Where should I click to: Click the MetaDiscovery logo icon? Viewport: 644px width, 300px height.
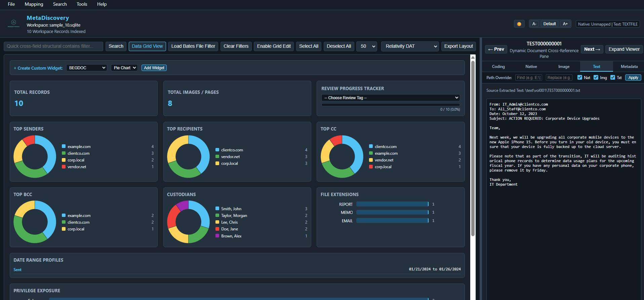click(13, 23)
